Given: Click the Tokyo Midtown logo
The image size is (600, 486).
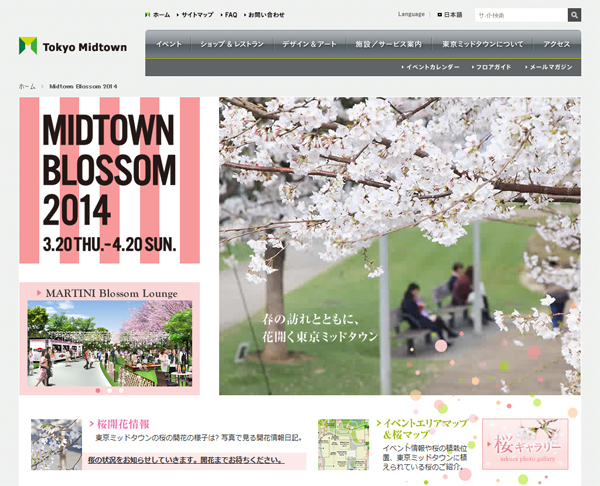Looking at the screenshot, I should (x=73, y=46).
